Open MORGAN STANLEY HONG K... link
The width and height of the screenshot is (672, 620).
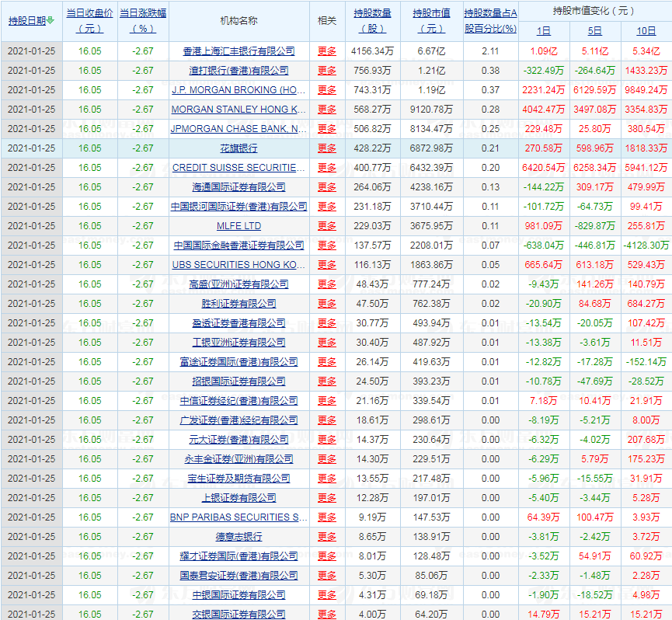[239, 110]
